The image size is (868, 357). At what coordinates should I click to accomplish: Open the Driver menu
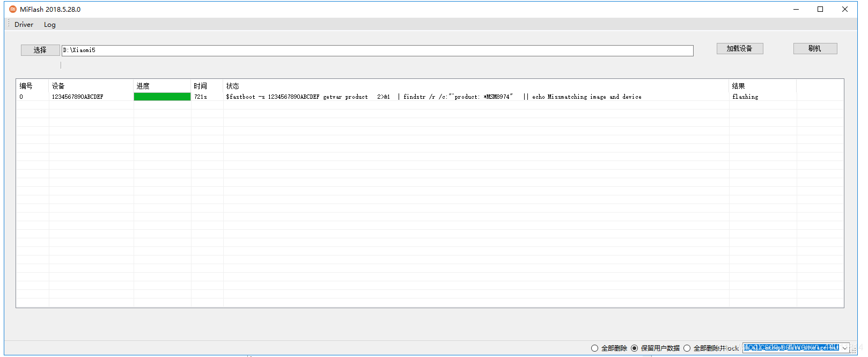[24, 25]
